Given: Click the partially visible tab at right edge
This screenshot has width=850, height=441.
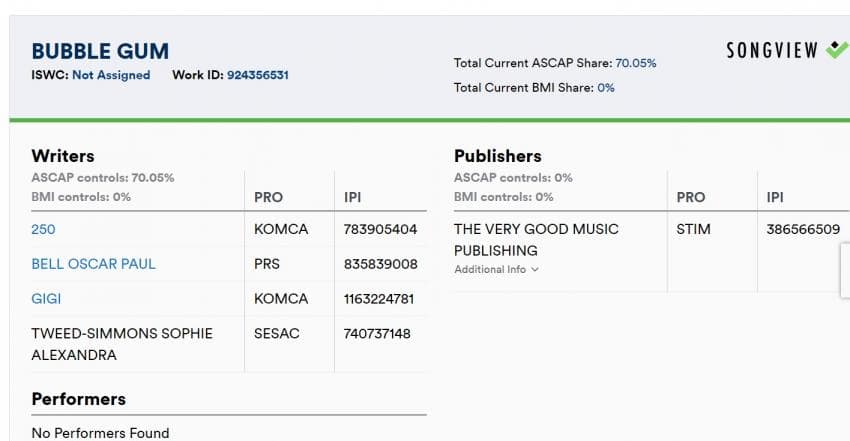Looking at the screenshot, I should (x=845, y=270).
